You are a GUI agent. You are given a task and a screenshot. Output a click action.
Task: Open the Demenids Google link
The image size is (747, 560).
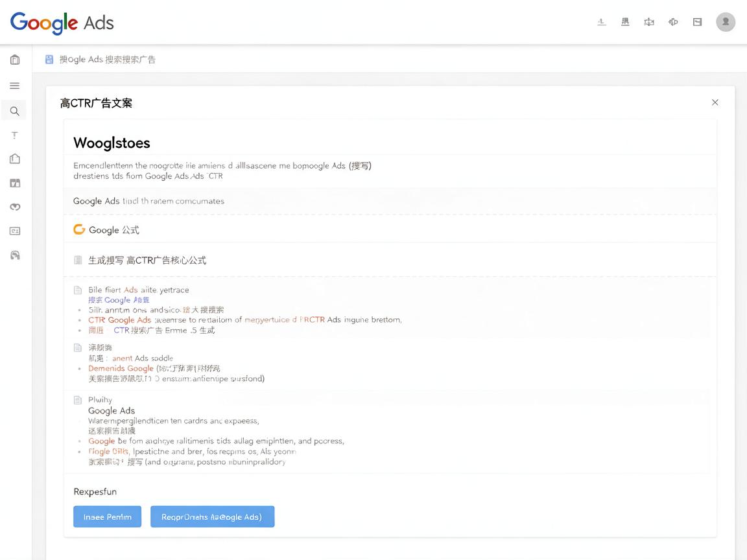[x=121, y=369]
